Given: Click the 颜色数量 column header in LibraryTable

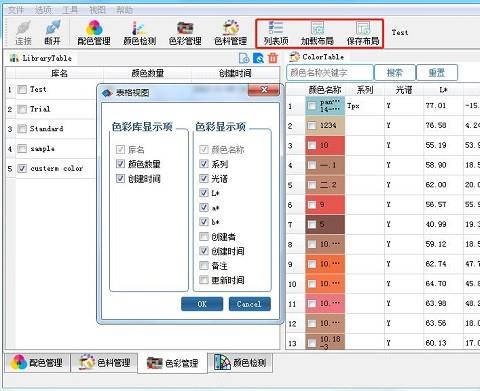Looking at the screenshot, I should click(x=147, y=73).
